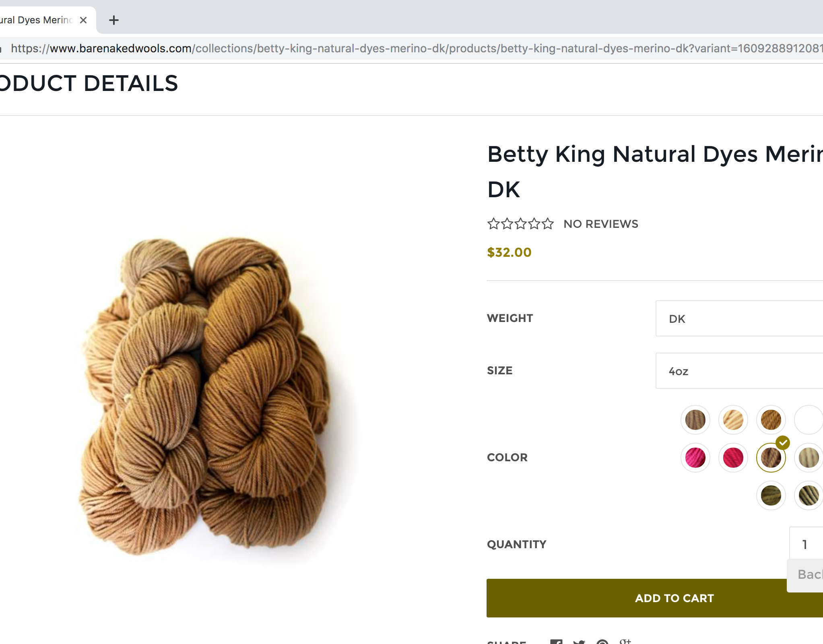Click the Add to Cart button
Screen dimensions: 823x644
655,598
